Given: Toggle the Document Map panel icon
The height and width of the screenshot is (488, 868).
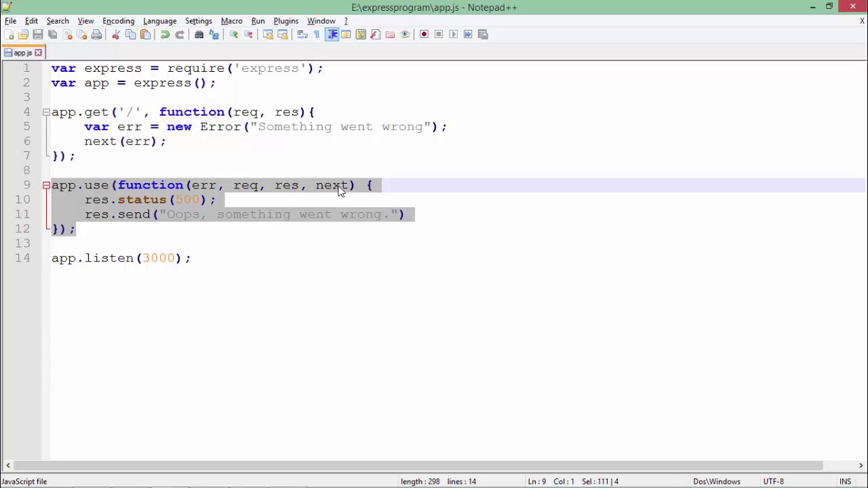Looking at the screenshot, I should point(361,35).
